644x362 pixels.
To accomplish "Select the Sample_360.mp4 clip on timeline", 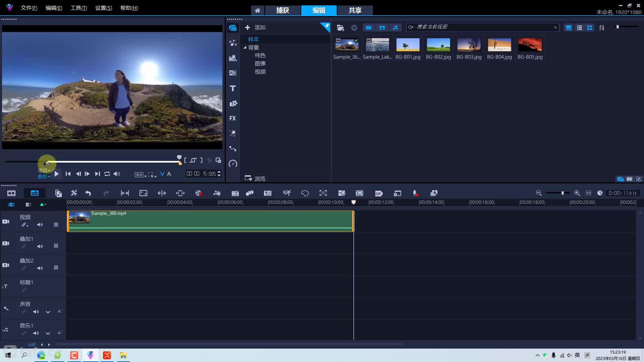I will pyautogui.click(x=211, y=221).
